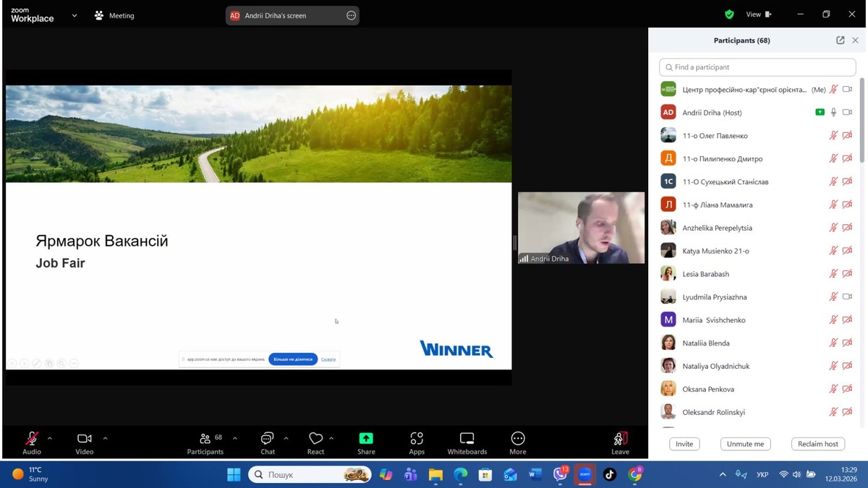Open screen share options for Andrii Driha's screen
The image size is (868, 488).
352,15
